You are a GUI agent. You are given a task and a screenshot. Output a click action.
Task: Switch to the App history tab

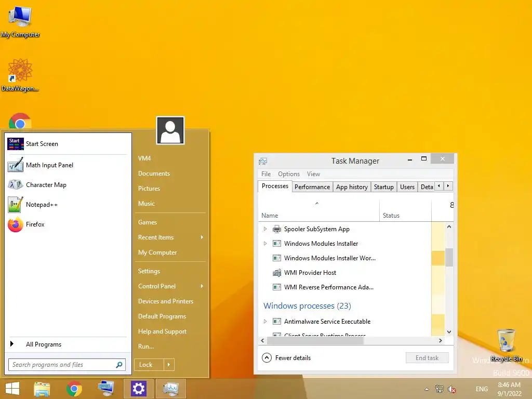click(352, 187)
